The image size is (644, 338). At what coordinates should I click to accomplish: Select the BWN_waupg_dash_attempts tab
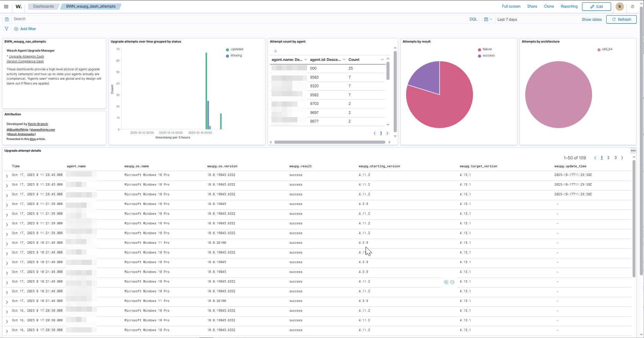pos(91,6)
